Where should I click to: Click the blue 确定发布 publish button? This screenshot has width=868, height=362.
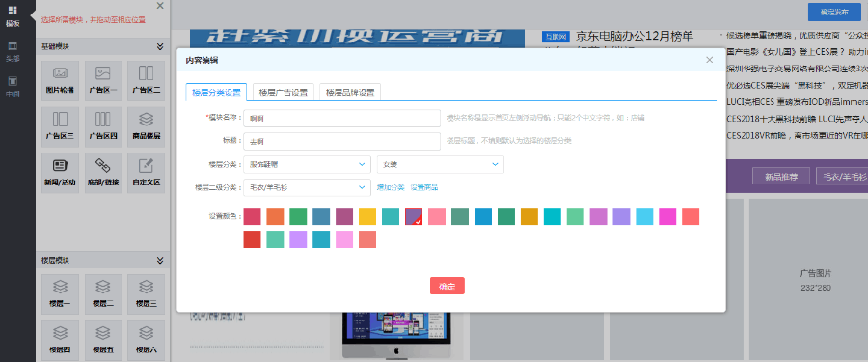834,12
